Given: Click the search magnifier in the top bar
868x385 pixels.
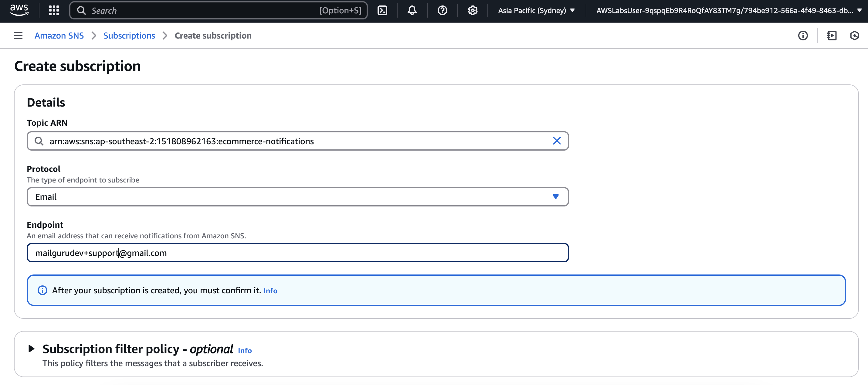Looking at the screenshot, I should click(81, 10).
